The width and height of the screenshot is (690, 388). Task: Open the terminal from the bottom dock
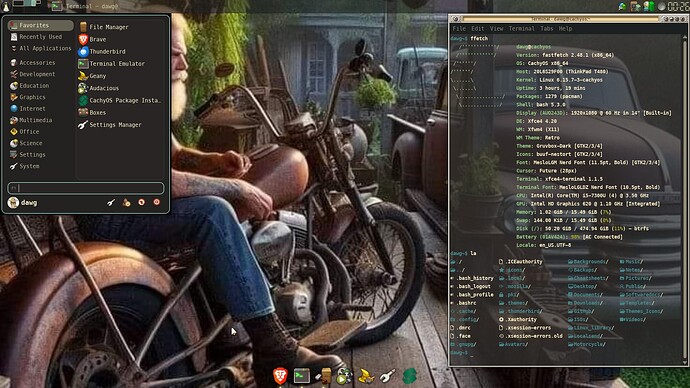[302, 376]
